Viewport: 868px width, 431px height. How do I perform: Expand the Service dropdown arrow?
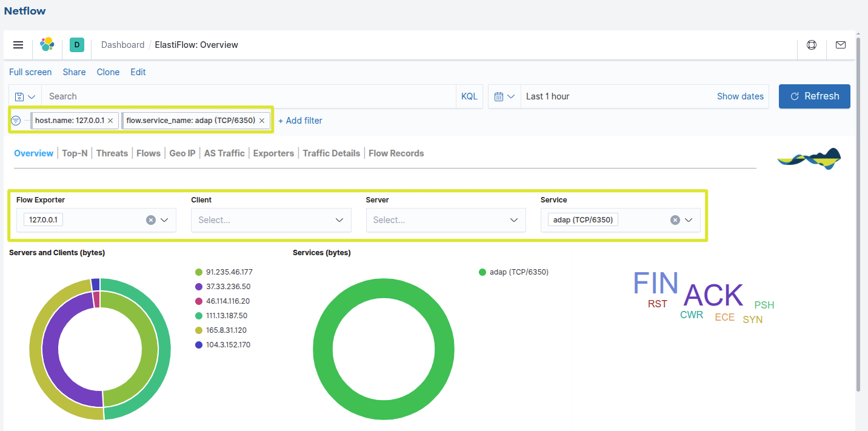(689, 220)
